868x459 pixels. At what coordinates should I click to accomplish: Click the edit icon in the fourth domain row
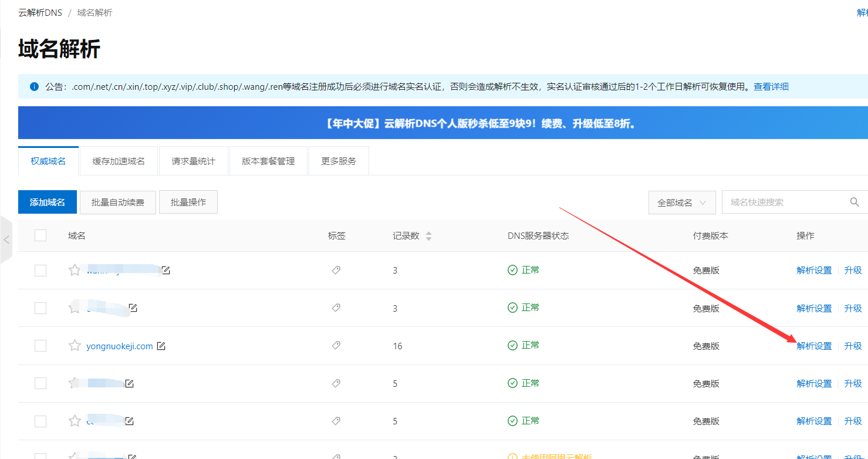click(129, 383)
